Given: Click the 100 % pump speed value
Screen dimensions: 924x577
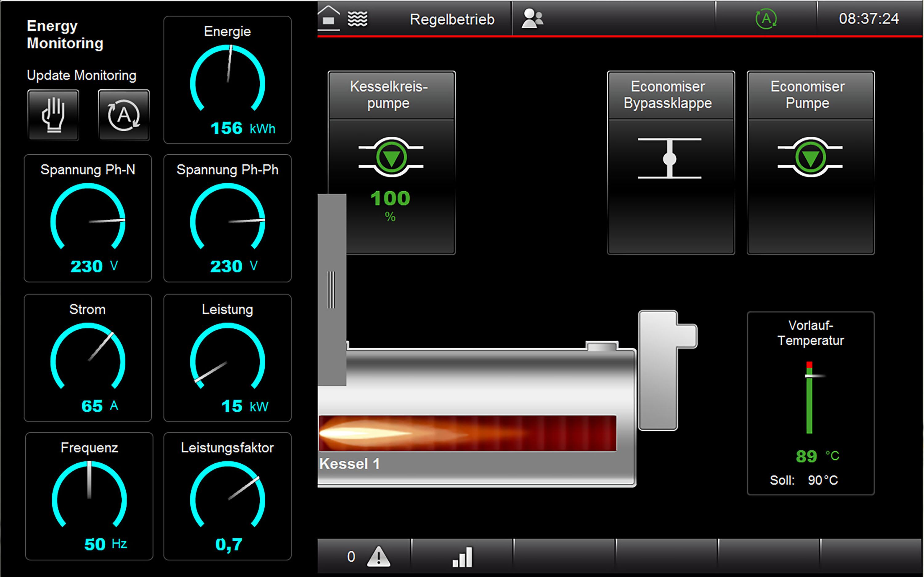Looking at the screenshot, I should coord(390,198).
